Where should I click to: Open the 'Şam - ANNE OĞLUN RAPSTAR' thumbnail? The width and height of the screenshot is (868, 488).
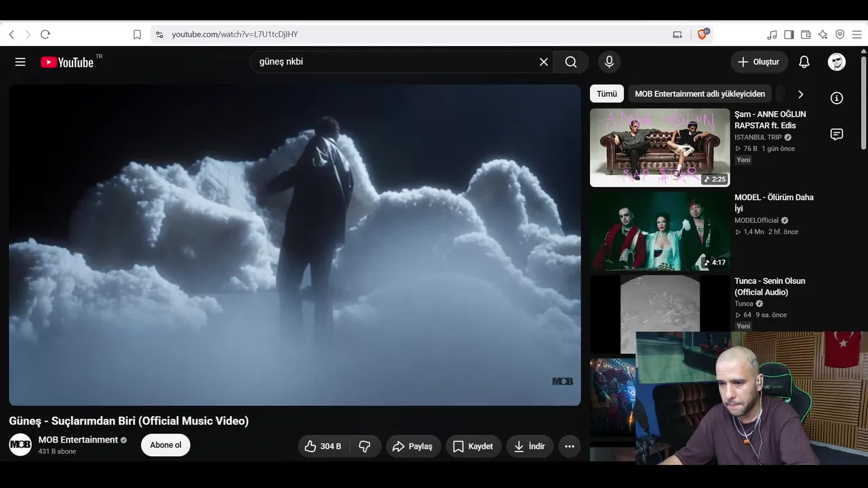[660, 147]
